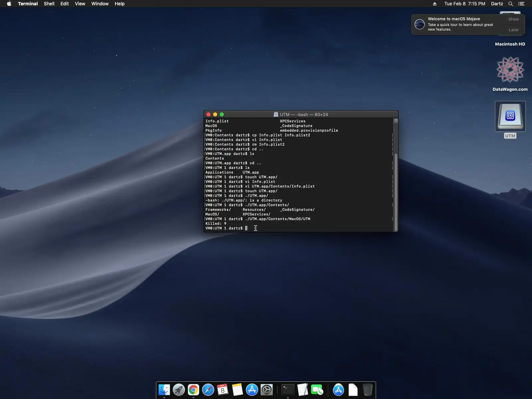Click 'Contents' in the ls output line
The image size is (532, 399).
point(215,158)
